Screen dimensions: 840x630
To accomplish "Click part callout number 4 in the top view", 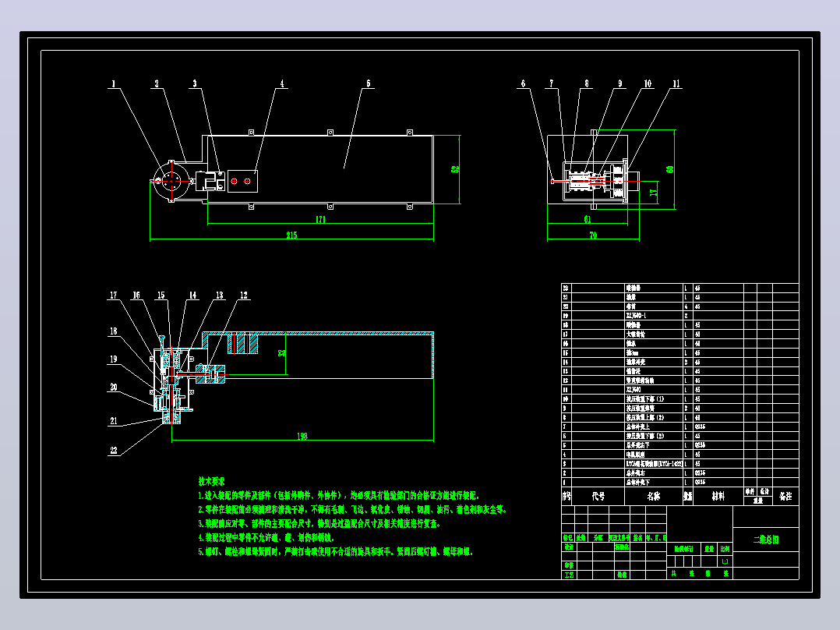I will [282, 83].
